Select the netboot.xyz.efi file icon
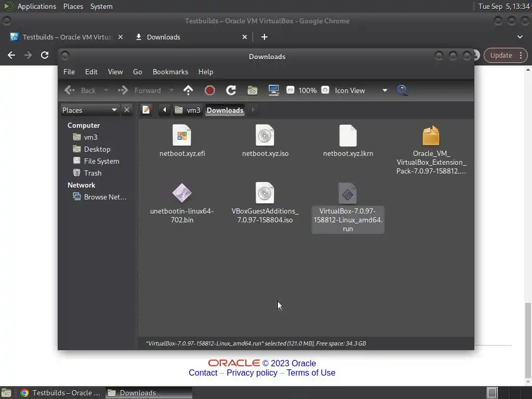This screenshot has height=399, width=532. [182, 136]
